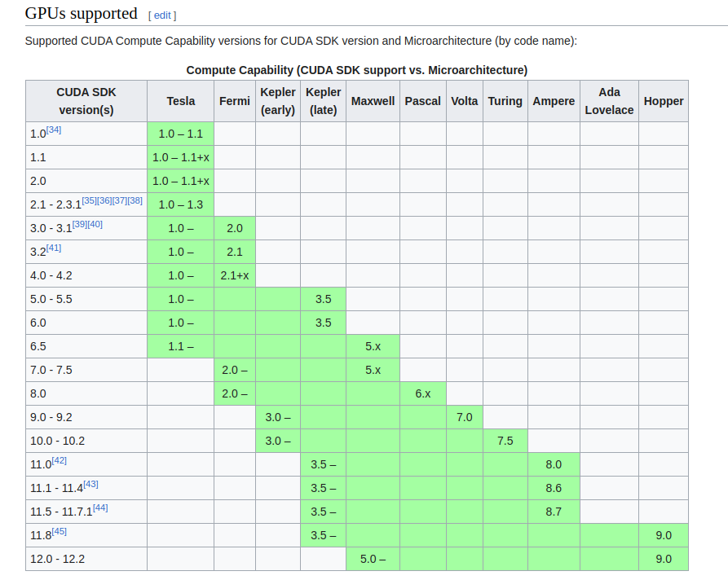
Task: Click the Fermi cell reading 2.0 for SDK 3.0 - 3.1
Action: [235, 228]
